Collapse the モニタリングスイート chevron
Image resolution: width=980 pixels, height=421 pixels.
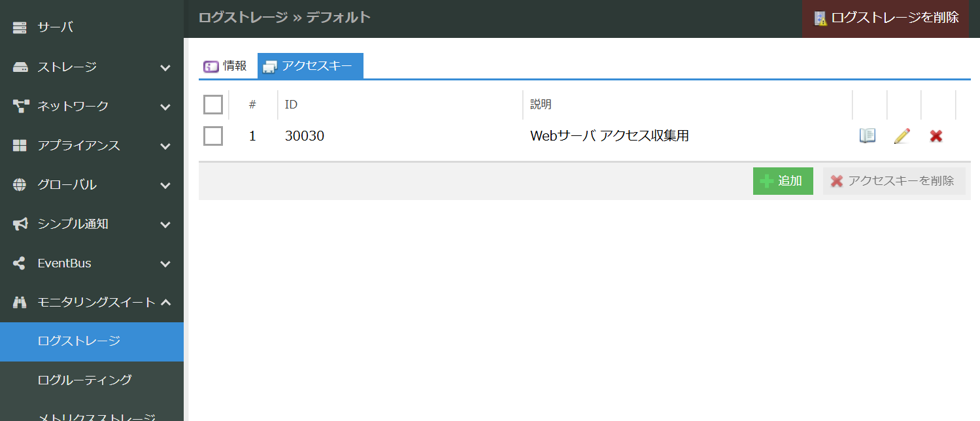coord(165,302)
